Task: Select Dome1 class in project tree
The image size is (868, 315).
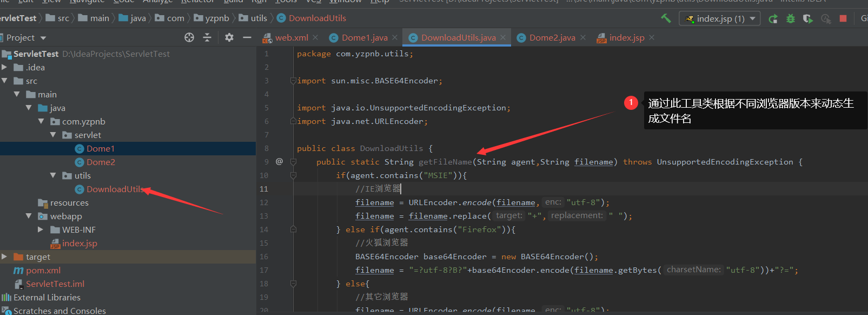Action: pyautogui.click(x=101, y=148)
